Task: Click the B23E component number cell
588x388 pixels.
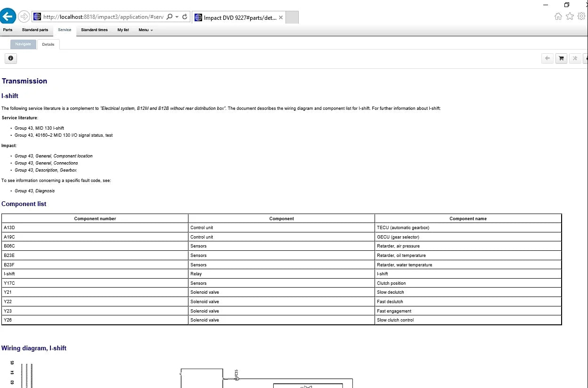Action: pos(95,256)
